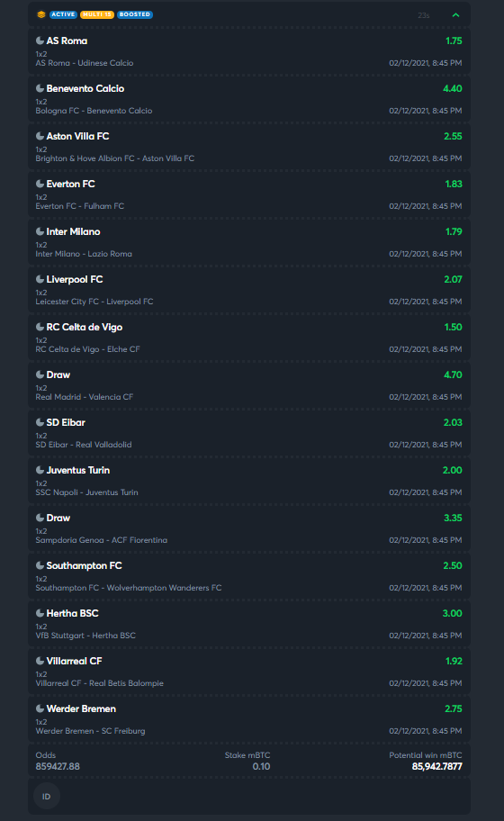Viewport: 504px width, 821px height.
Task: Click pending status icon beside Benevento Calcio
Action: click(40, 88)
